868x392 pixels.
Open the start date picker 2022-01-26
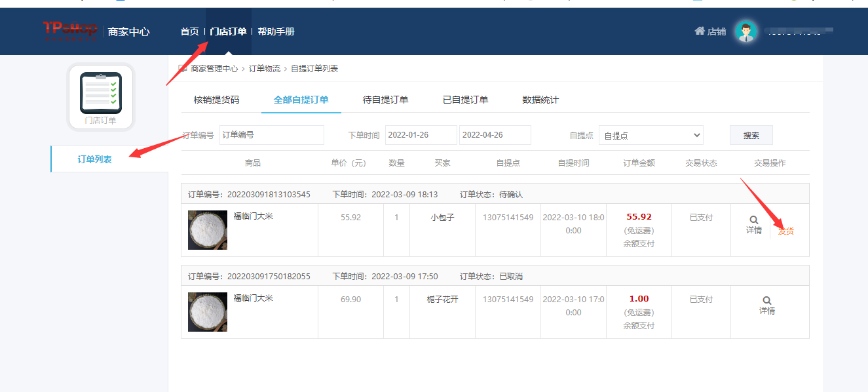[x=421, y=135]
